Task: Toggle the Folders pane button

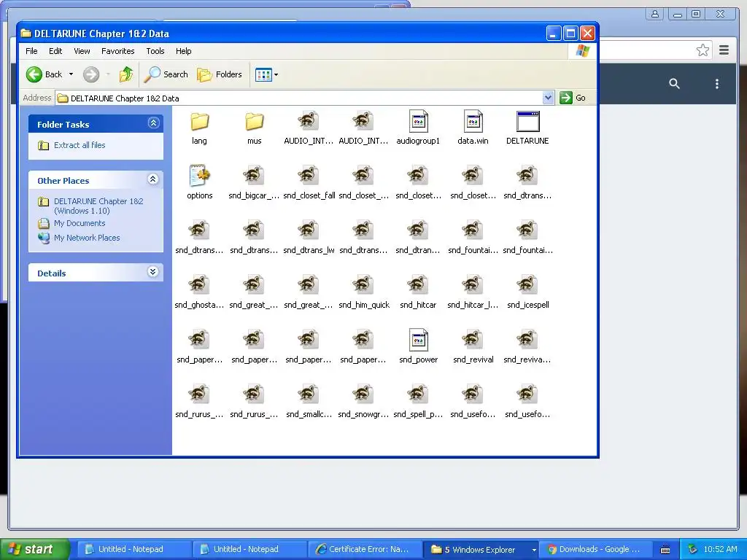Action: (x=220, y=74)
